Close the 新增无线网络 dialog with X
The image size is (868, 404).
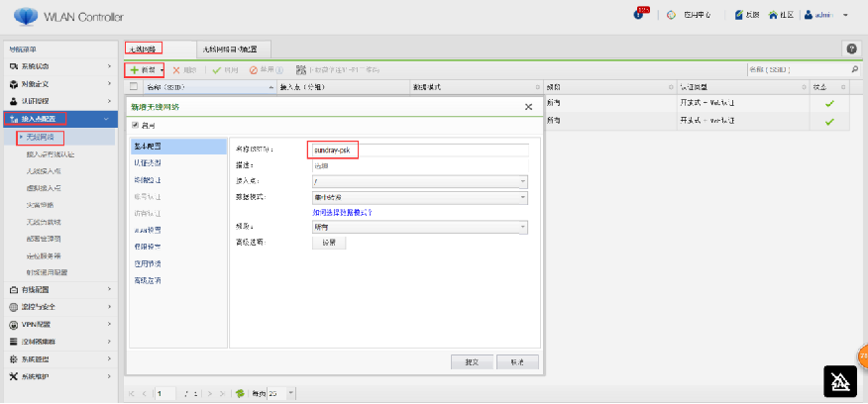click(x=528, y=106)
